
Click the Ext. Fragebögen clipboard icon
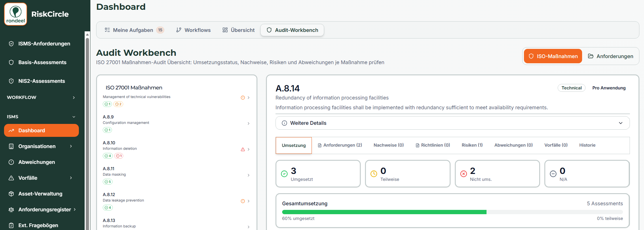(x=11, y=225)
